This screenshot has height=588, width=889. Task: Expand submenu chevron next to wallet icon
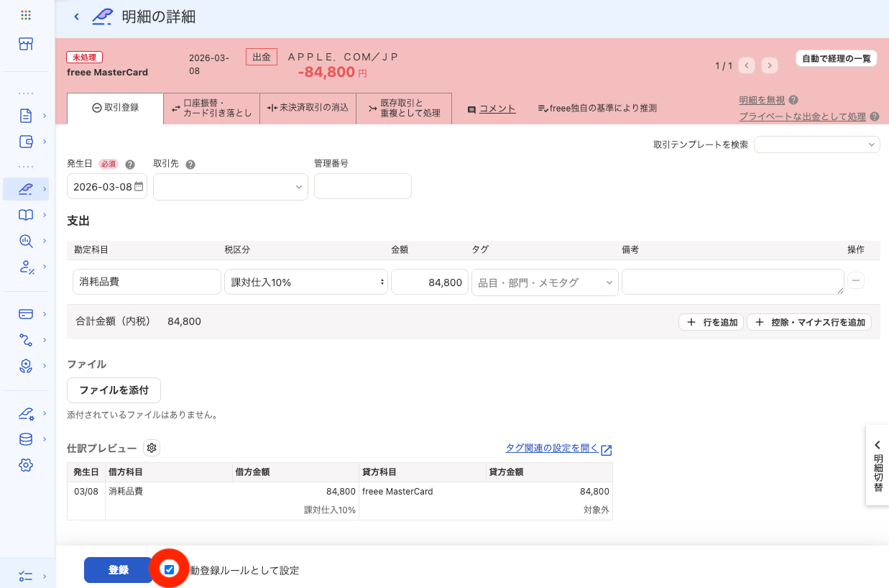coord(45,142)
